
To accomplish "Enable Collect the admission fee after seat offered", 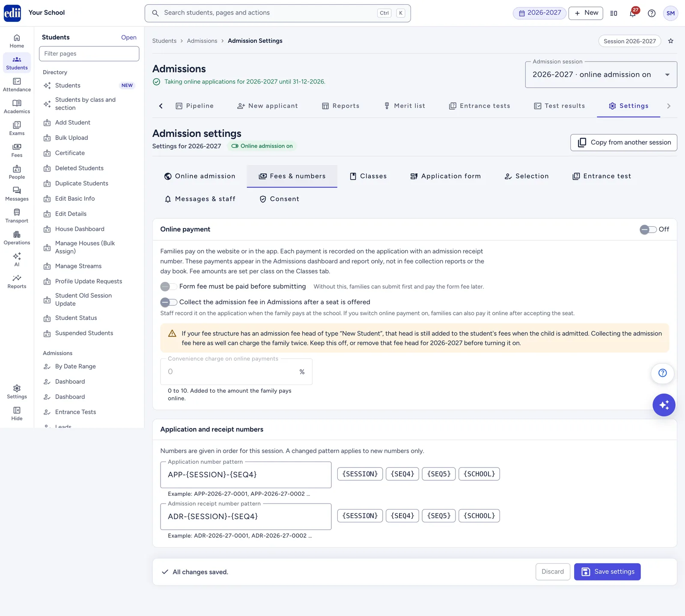I will [169, 302].
